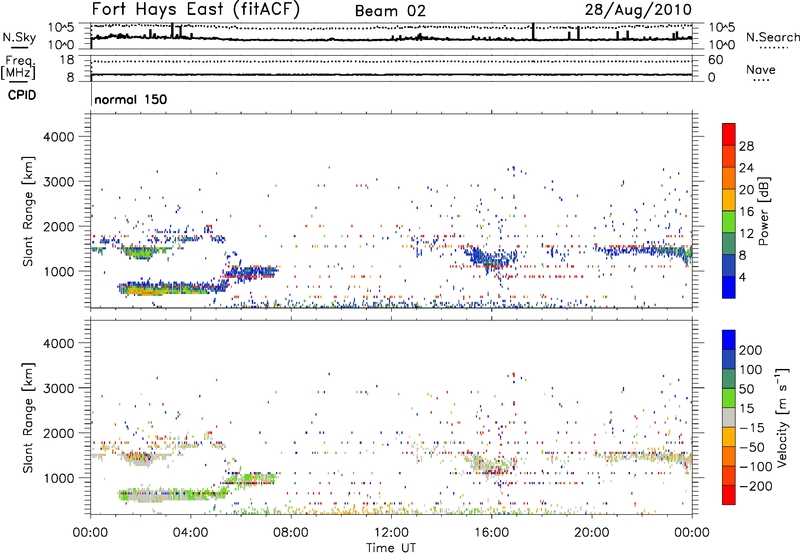Click the power panel 'Slant Range [km]' label

pyautogui.click(x=29, y=211)
